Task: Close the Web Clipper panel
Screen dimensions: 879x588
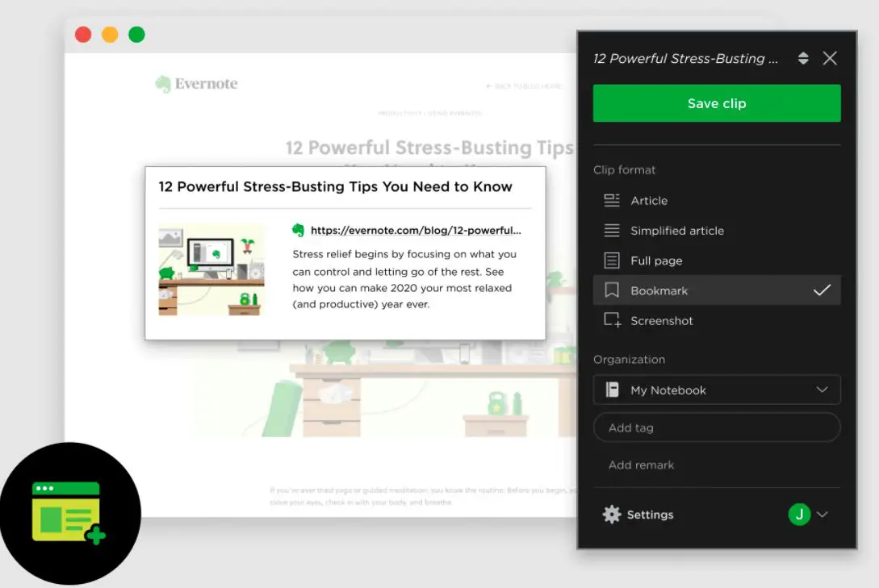Action: [830, 58]
